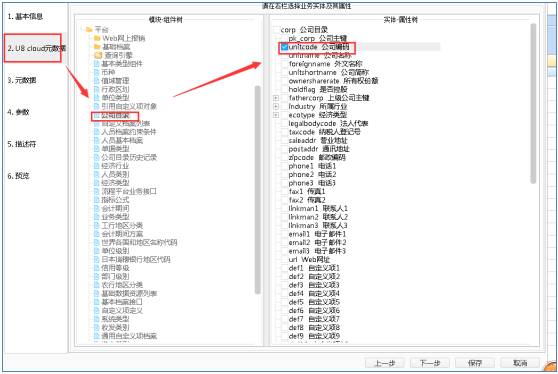Expand the fathercorp 上级公司主键 node
Image resolution: width=558 pixels, height=374 pixels.
[276, 98]
